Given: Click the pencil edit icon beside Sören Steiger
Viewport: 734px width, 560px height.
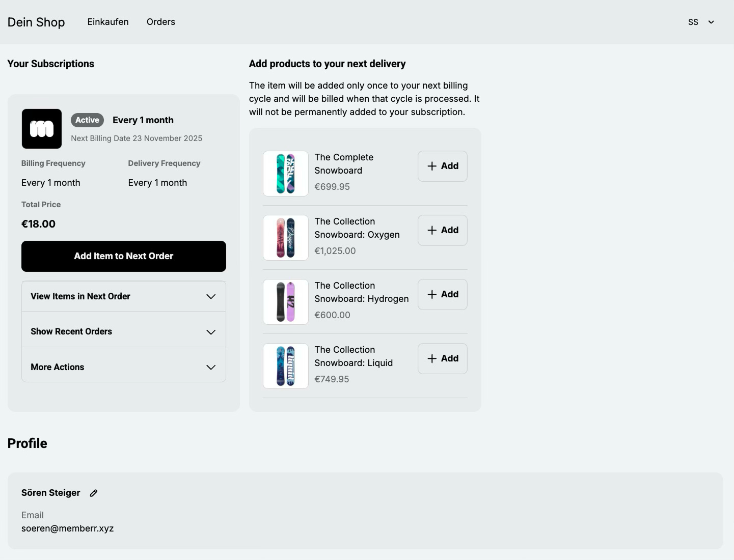Looking at the screenshot, I should 94,493.
